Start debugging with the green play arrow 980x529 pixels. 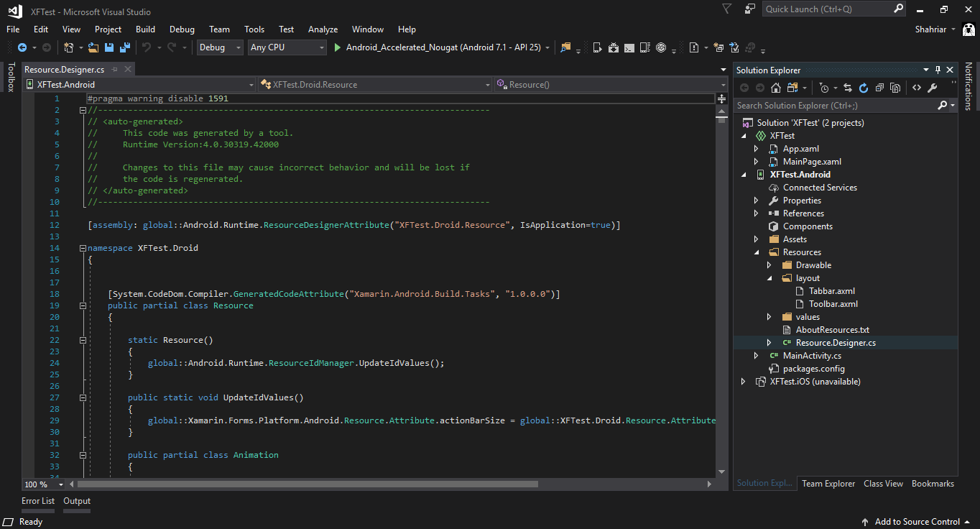tap(338, 47)
